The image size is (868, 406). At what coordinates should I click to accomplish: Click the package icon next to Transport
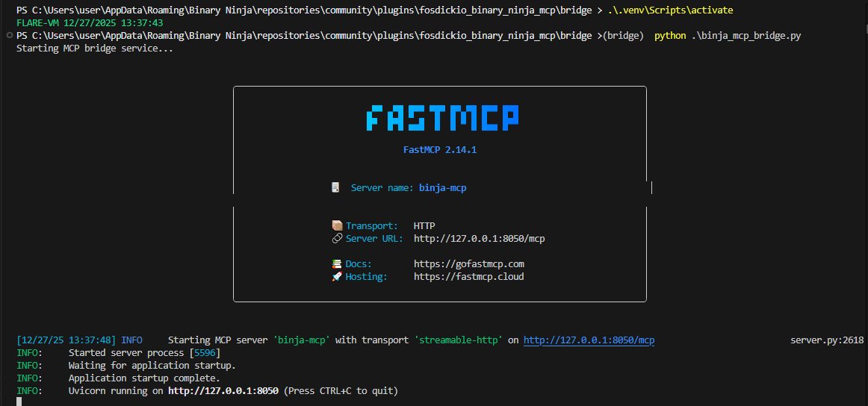[337, 225]
